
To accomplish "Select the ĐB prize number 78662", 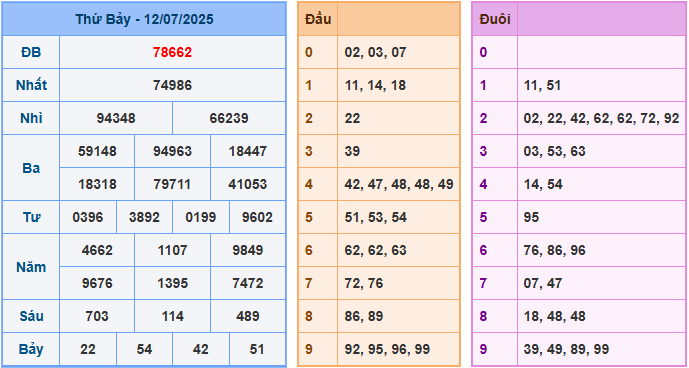I will (172, 52).
